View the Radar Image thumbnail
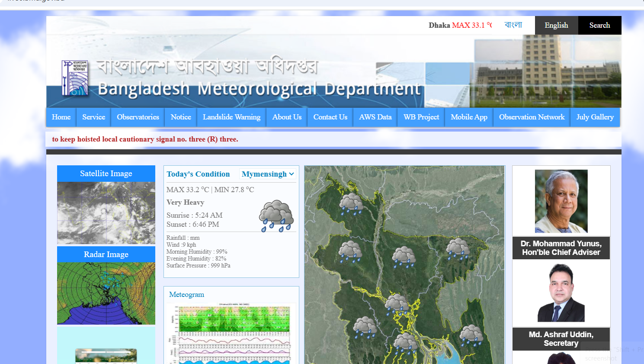 click(106, 293)
